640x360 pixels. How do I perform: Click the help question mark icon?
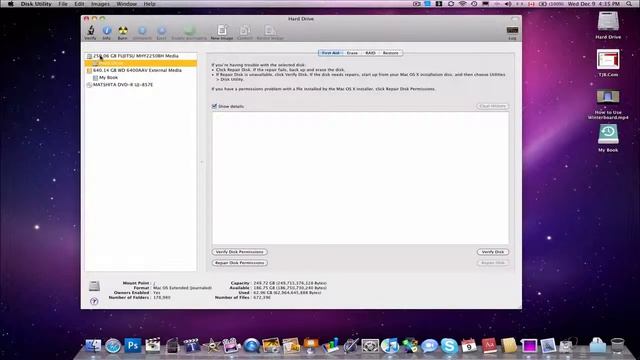coord(94,301)
